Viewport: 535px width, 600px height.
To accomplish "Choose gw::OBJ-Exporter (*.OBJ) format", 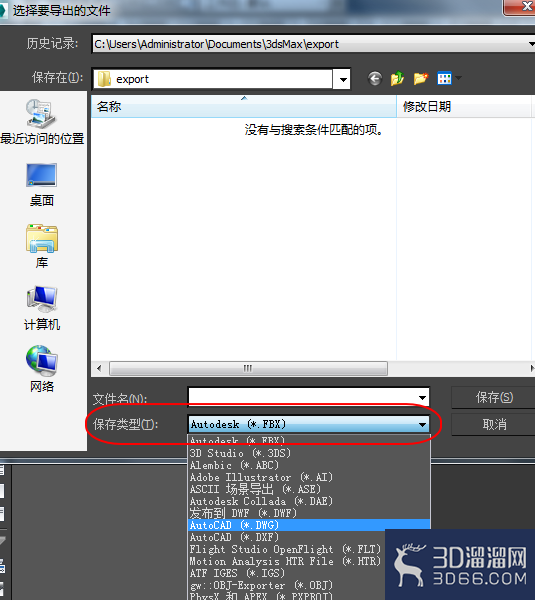I will tap(287, 585).
